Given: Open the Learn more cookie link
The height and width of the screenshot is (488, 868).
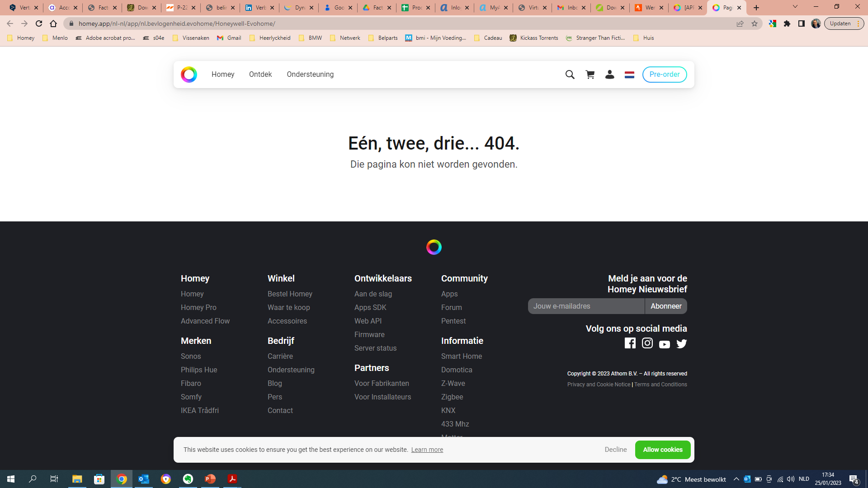Looking at the screenshot, I should coord(427,450).
